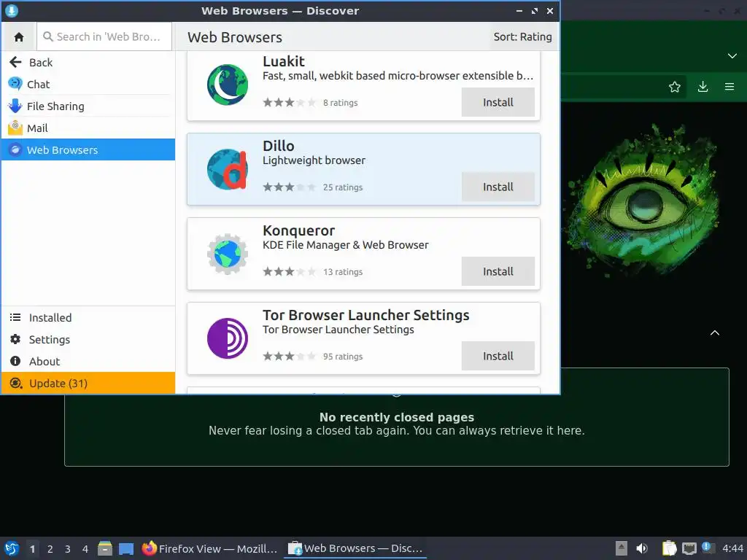Switch to desktop 4
The height and width of the screenshot is (560, 747).
[x=85, y=549]
